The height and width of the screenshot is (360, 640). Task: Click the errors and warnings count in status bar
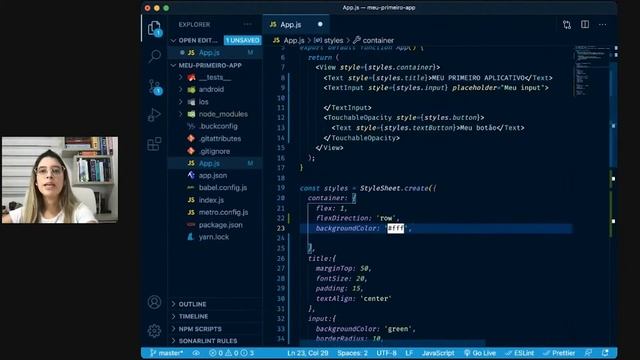click(231, 353)
